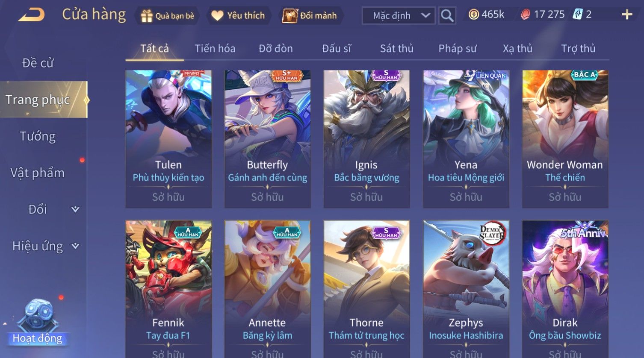
Task: Open the Tướng sidebar menu
Action: click(x=38, y=136)
